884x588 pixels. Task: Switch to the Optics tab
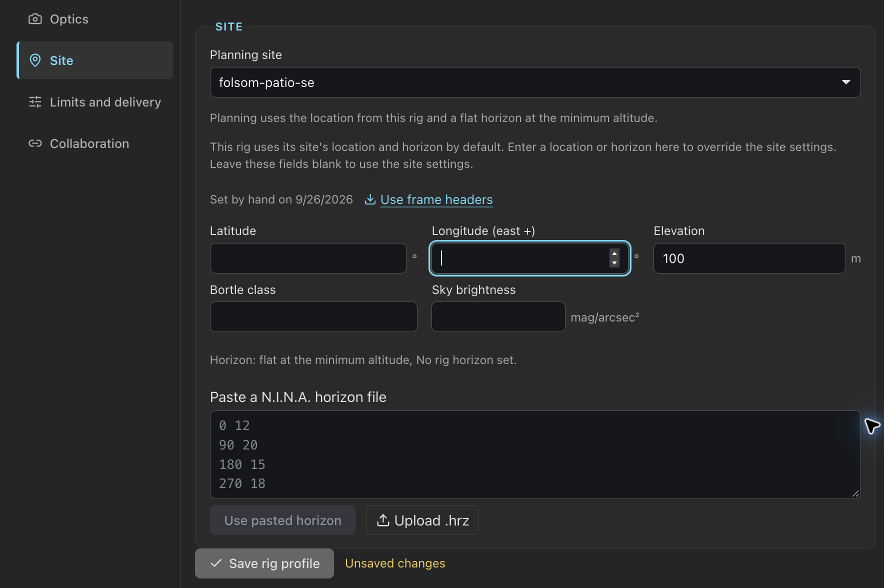[x=94, y=19]
